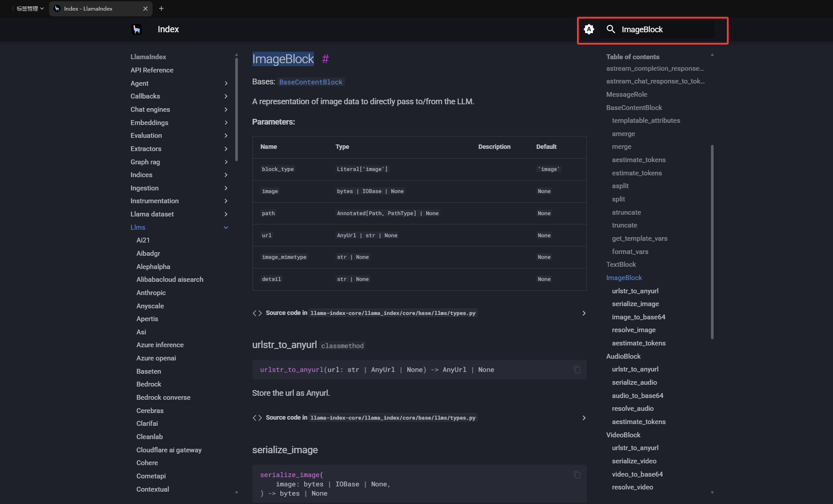
Task: Expand the Extractors sidebar section
Action: (226, 149)
